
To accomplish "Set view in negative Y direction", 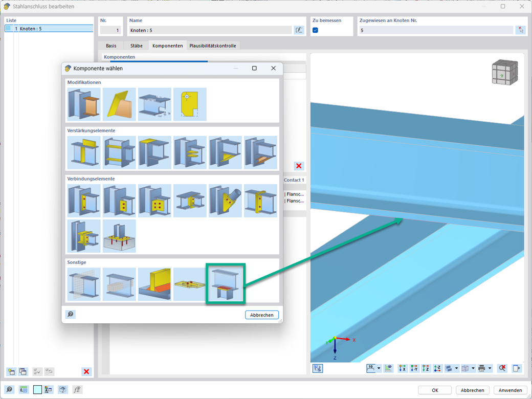I will pyautogui.click(x=414, y=368).
